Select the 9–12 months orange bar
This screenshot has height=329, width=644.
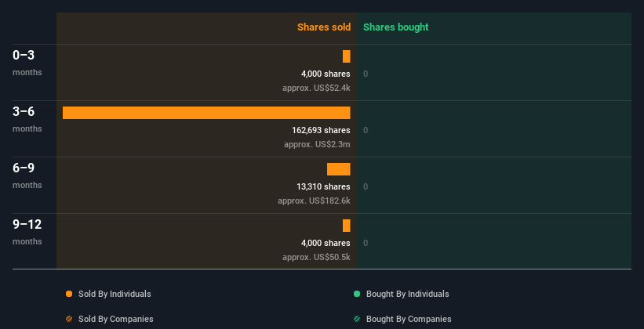(346, 226)
